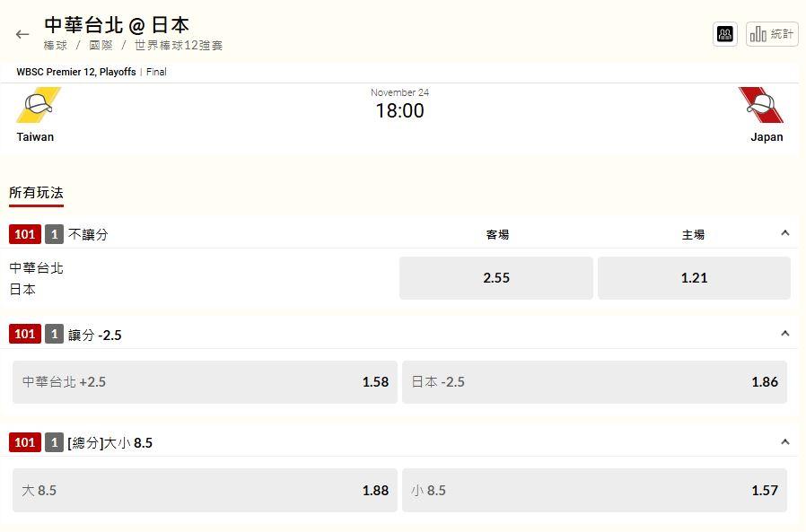Collapse the 讓分 -2.5 market section
Image resolution: width=806 pixels, height=532 pixels.
point(785,334)
